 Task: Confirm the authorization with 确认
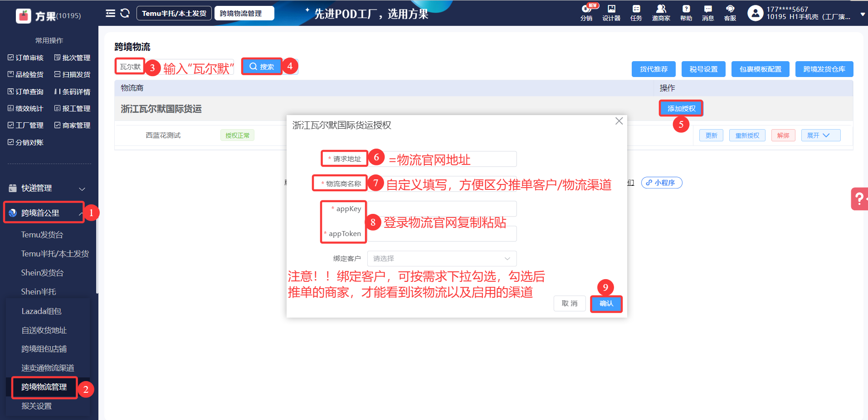[606, 304]
